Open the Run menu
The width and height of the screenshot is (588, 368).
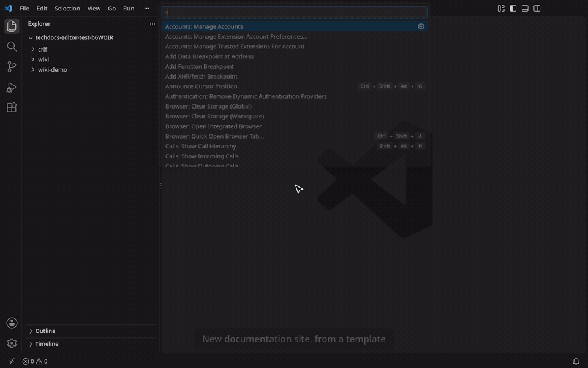coord(129,8)
